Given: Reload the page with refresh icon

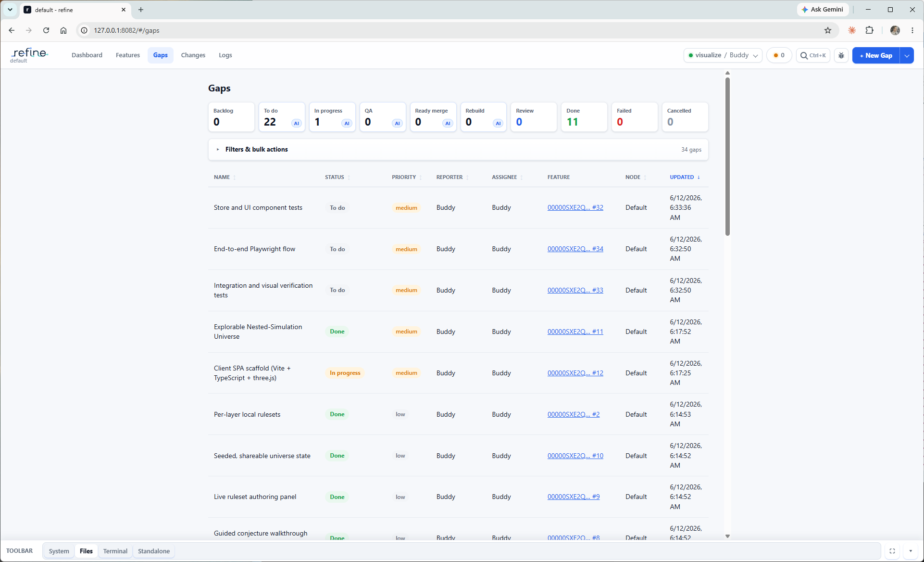Looking at the screenshot, I should coord(46,30).
